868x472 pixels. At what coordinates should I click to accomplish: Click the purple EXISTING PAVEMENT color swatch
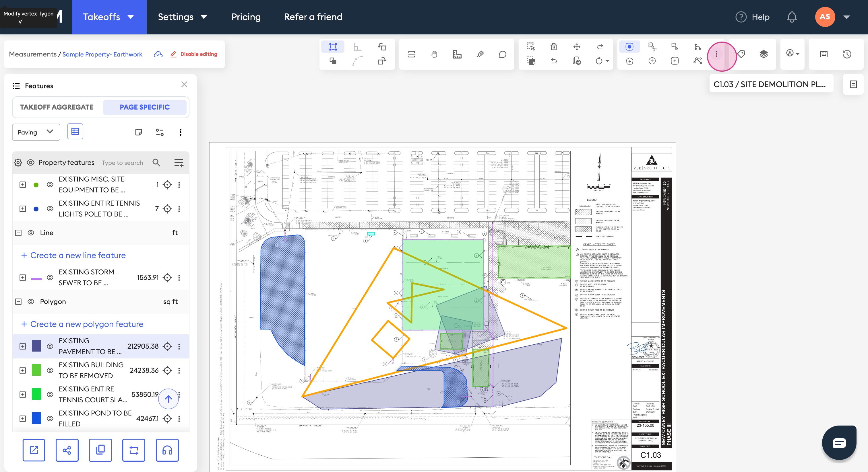pyautogui.click(x=36, y=346)
